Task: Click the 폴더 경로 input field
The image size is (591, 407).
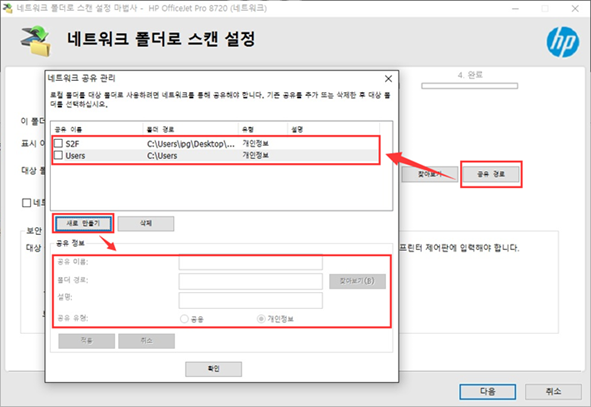Action: click(251, 281)
